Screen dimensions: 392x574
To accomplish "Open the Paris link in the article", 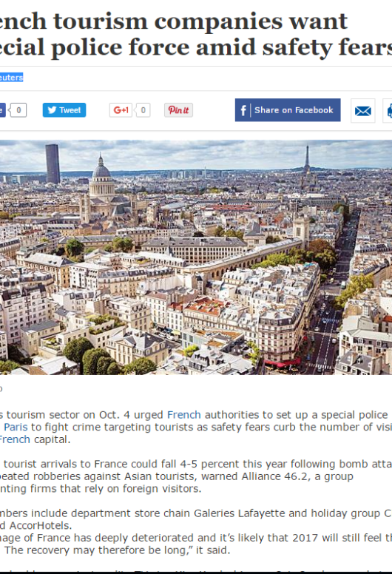I will [x=16, y=428].
